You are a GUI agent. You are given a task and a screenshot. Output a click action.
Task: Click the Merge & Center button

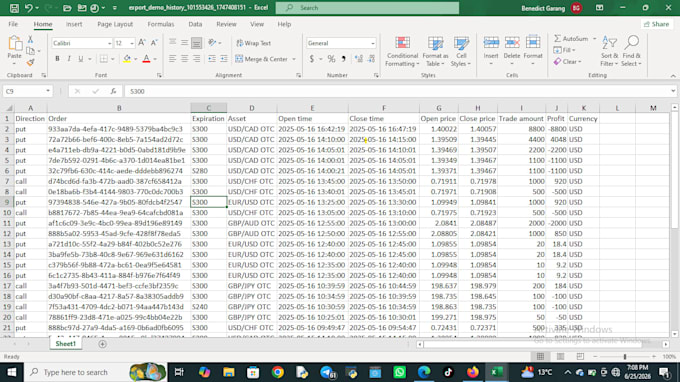pos(262,59)
